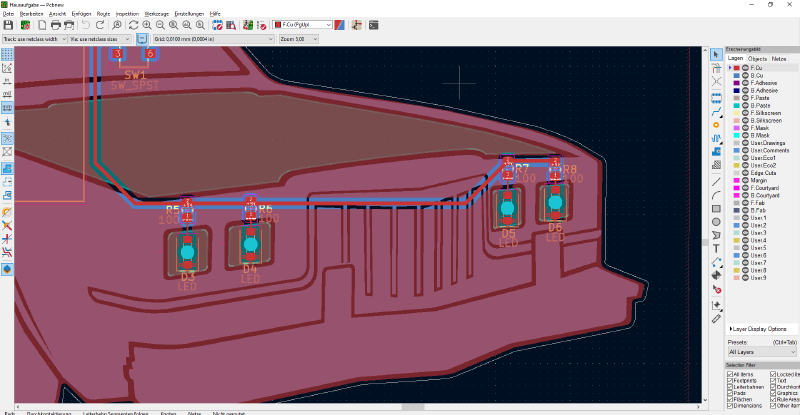Click the horizontal scrollbar thumb under the canvas
The height and width of the screenshot is (415, 800).
click(413, 407)
